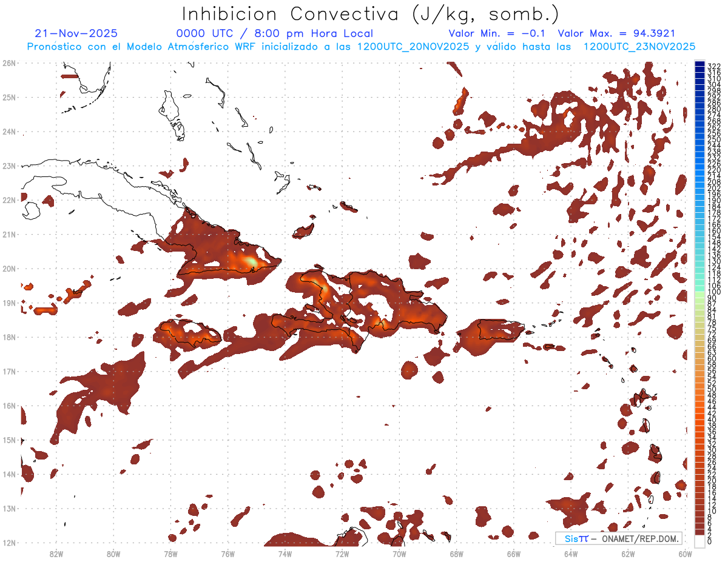Click the 66W longitude label

[x=514, y=553]
